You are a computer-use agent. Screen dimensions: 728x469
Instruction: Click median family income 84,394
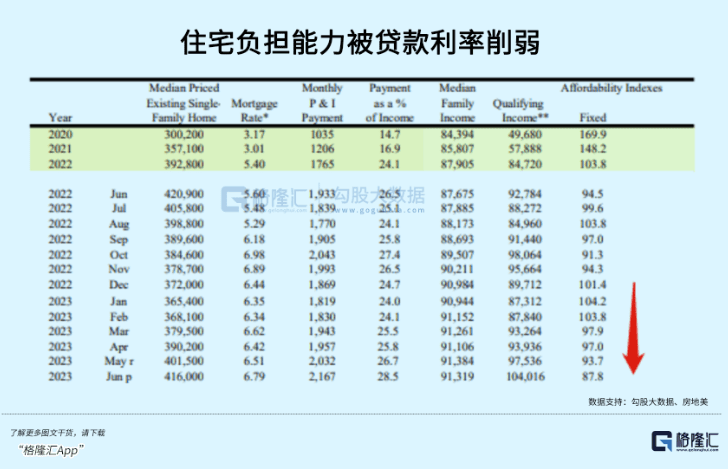pyautogui.click(x=457, y=135)
